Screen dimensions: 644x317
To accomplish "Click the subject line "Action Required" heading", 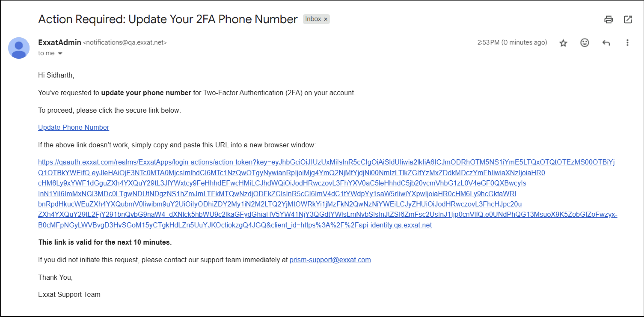I will click(x=168, y=19).
